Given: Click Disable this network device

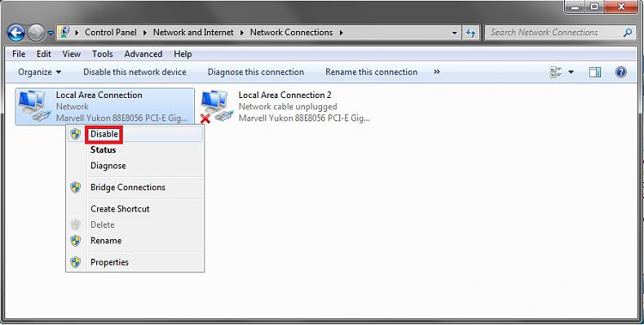Looking at the screenshot, I should (x=135, y=72).
